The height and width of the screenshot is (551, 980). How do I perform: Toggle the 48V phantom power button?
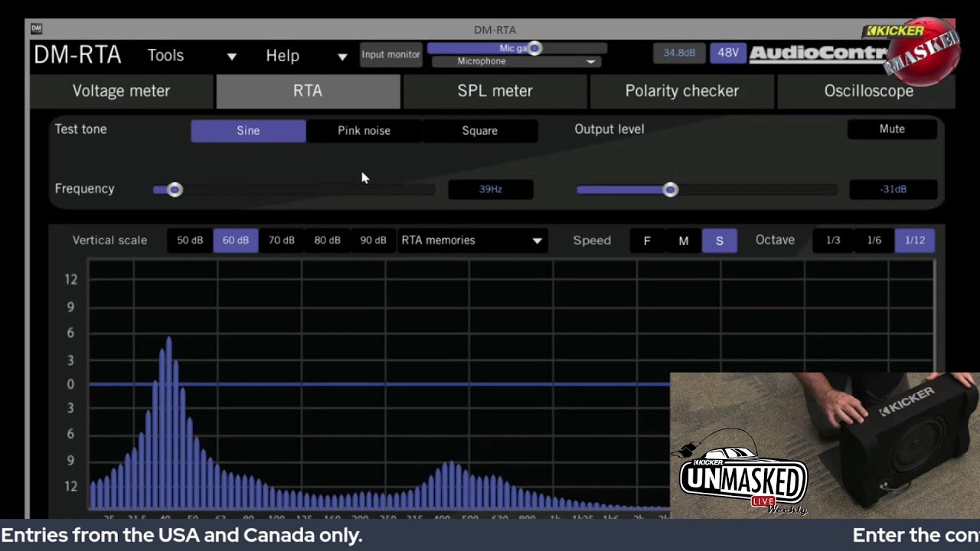[727, 53]
